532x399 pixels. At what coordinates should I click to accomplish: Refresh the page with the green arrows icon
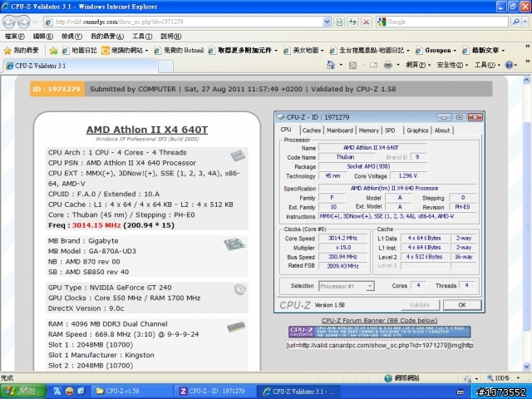click(352, 22)
